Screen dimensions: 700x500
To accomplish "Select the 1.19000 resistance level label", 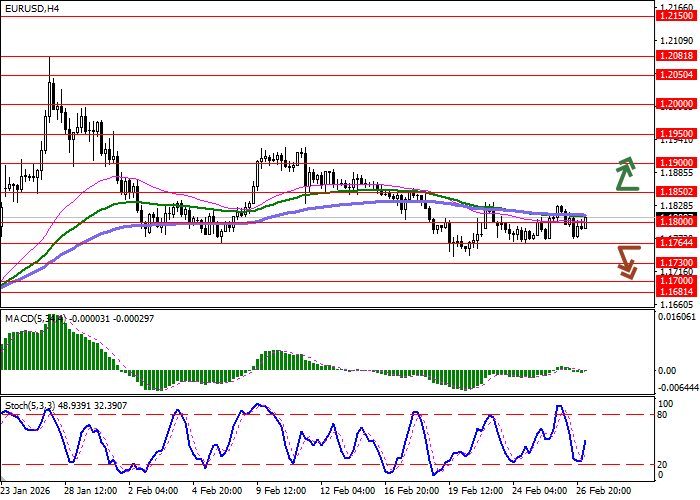I will (676, 163).
